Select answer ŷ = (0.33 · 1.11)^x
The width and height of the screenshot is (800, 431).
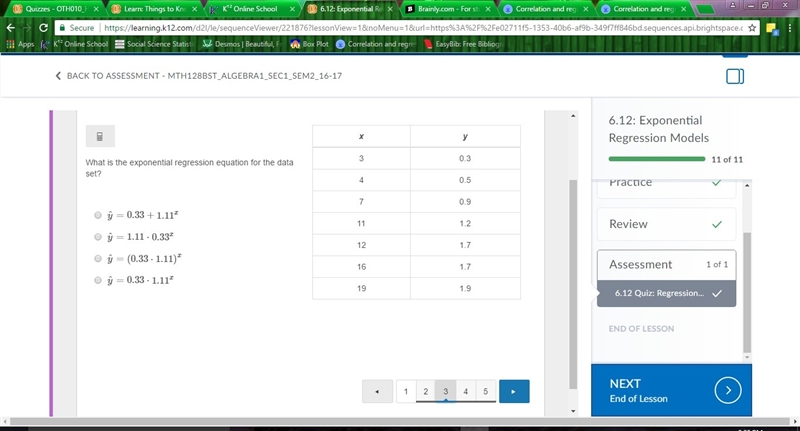98,259
